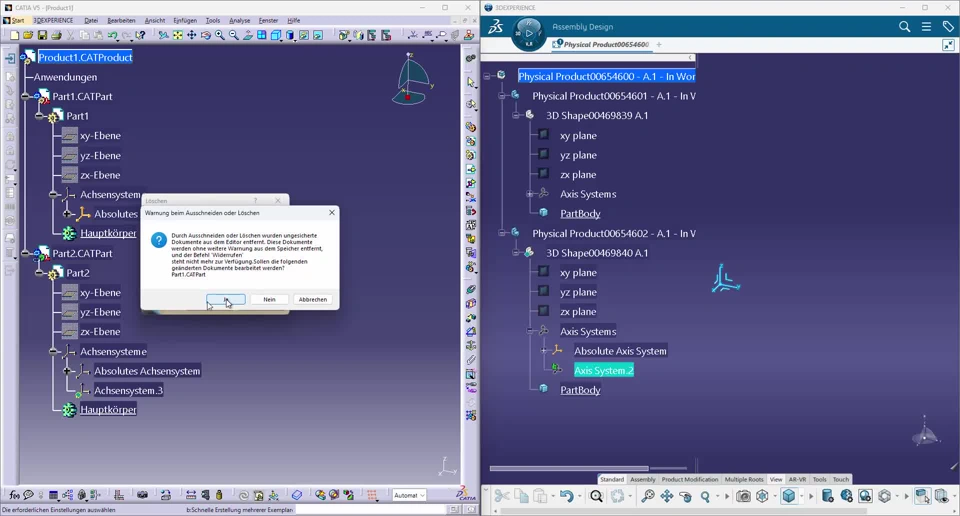Click the question mark in Löschen dialog
This screenshot has height=516, width=960.
point(255,201)
